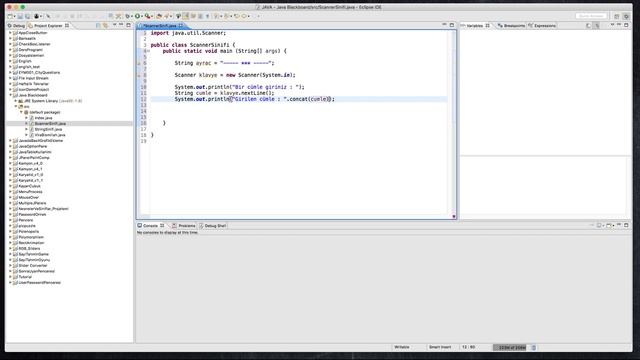This screenshot has width=640, height=360.
Task: Click the New file toolbar icon
Action: pyautogui.click(x=10, y=16)
